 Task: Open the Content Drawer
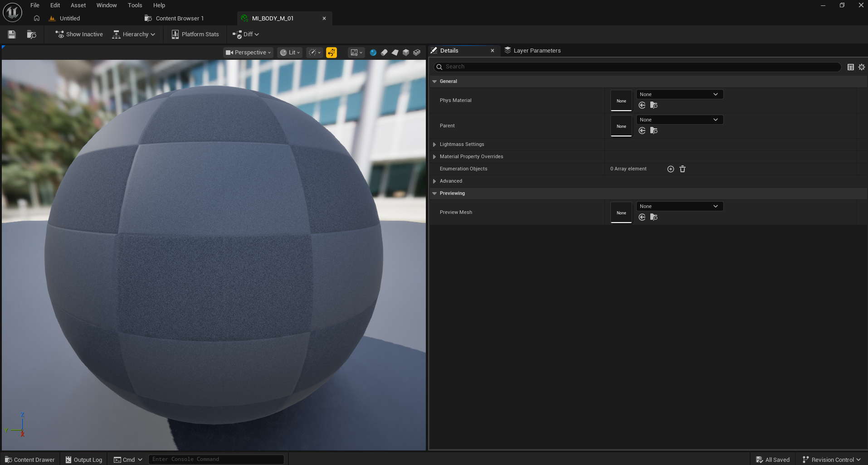(x=29, y=460)
